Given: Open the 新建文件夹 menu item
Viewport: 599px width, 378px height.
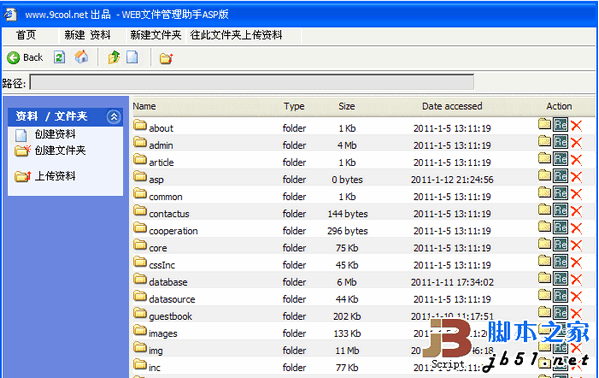Looking at the screenshot, I should [155, 35].
